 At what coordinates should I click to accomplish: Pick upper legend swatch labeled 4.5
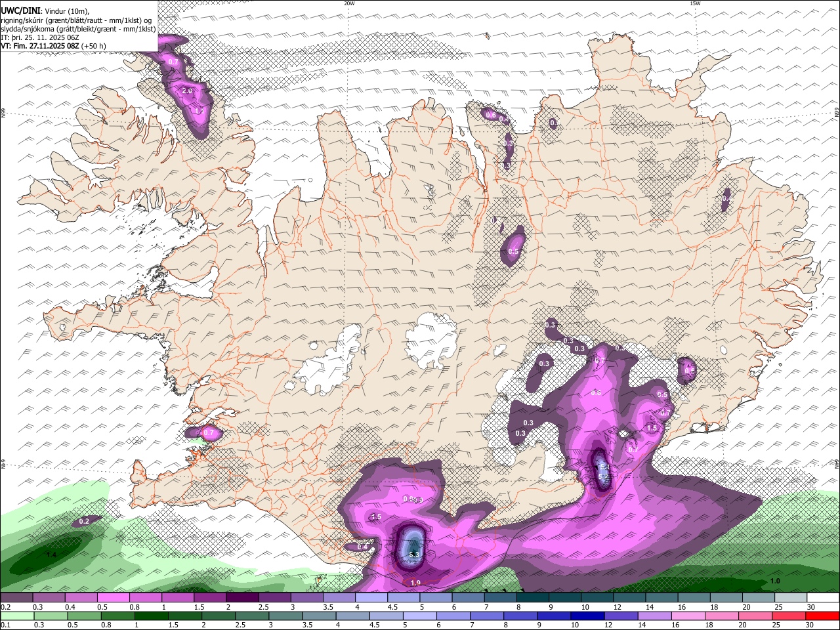[x=403, y=598]
